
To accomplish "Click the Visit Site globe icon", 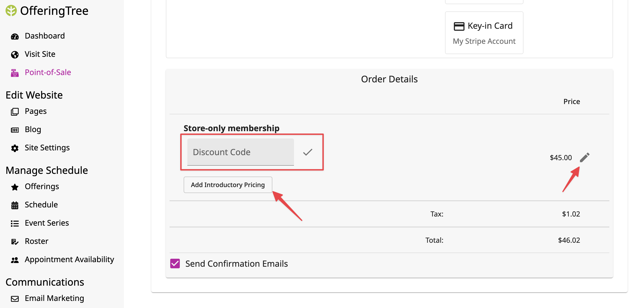I will (x=15, y=55).
